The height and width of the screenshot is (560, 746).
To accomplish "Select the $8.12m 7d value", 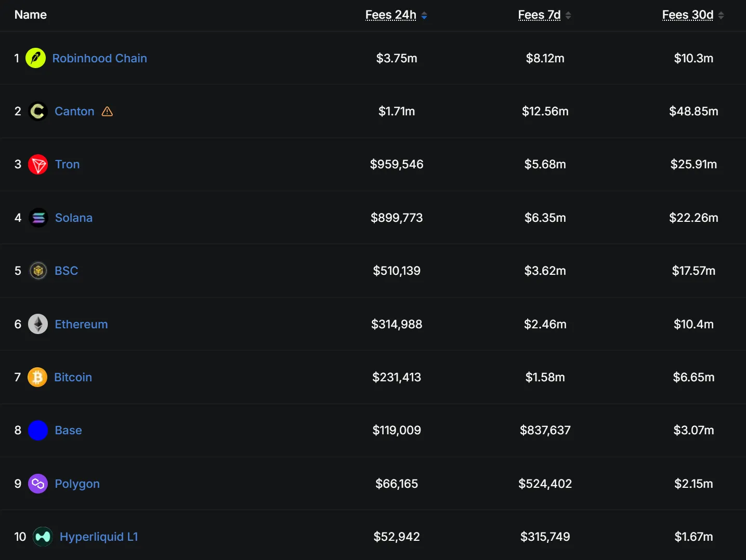I will point(545,58).
